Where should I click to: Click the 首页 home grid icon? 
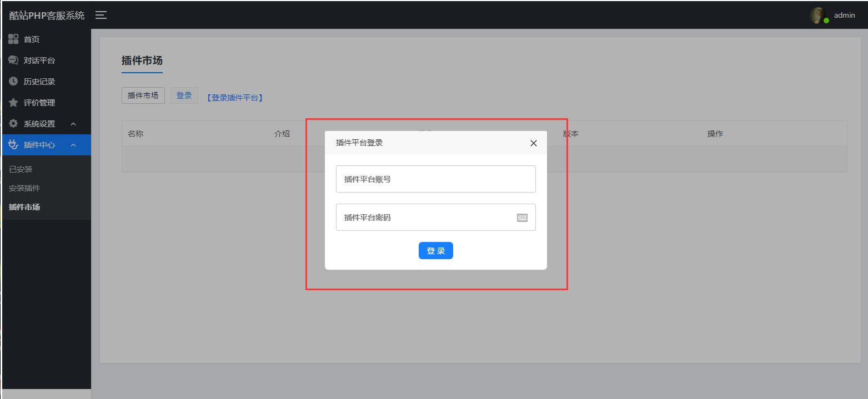coord(13,39)
